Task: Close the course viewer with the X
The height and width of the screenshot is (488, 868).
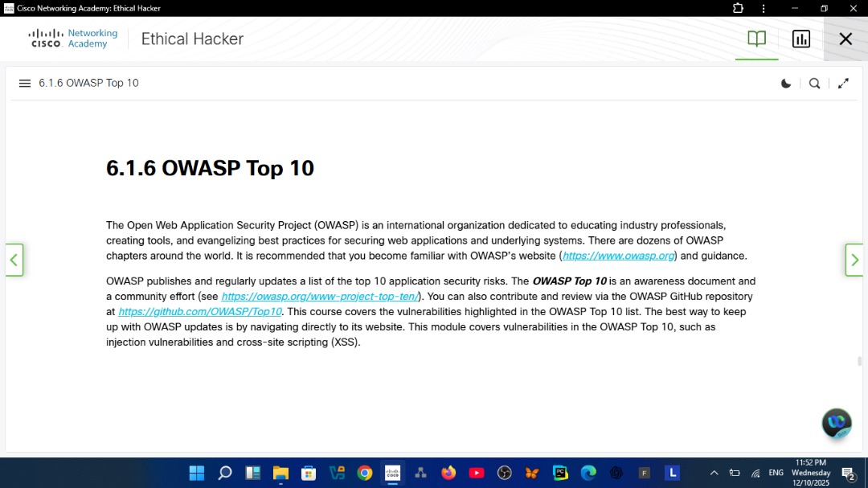Action: [845, 39]
